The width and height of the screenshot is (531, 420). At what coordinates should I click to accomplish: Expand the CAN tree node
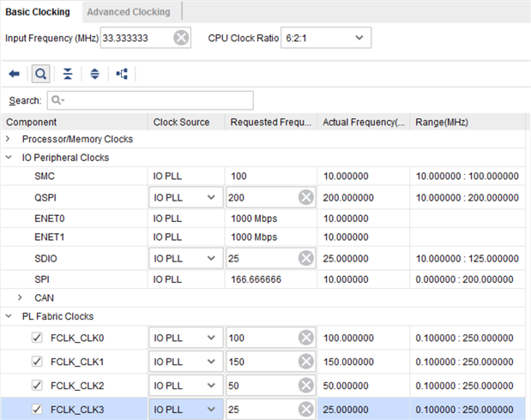tap(21, 297)
